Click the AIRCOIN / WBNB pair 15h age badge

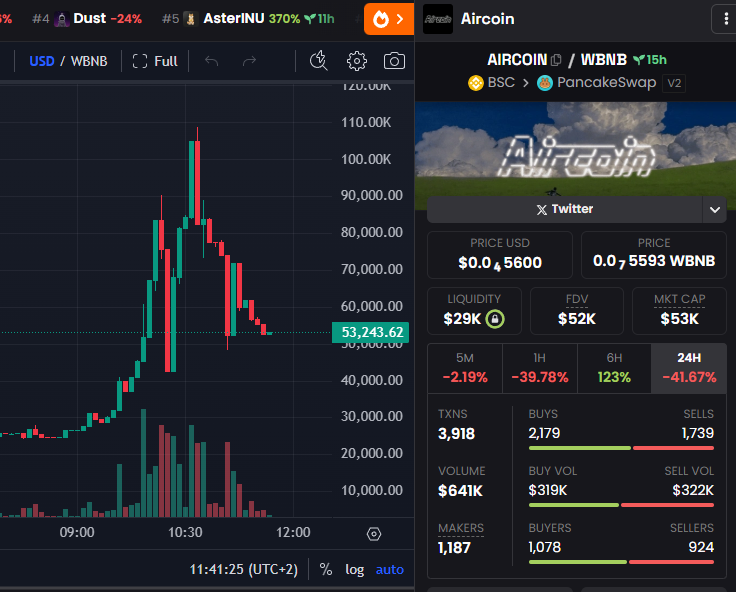coord(650,60)
